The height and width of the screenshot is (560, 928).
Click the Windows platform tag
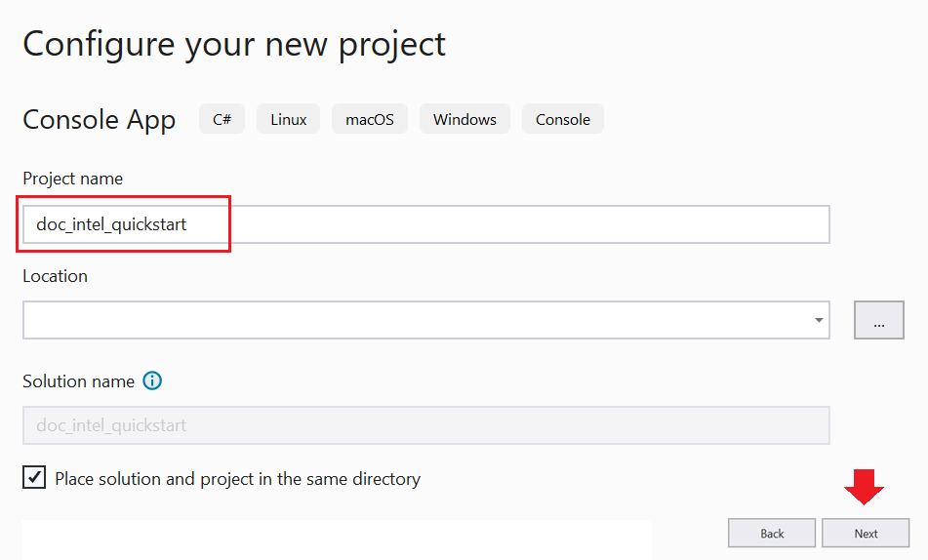tap(464, 119)
